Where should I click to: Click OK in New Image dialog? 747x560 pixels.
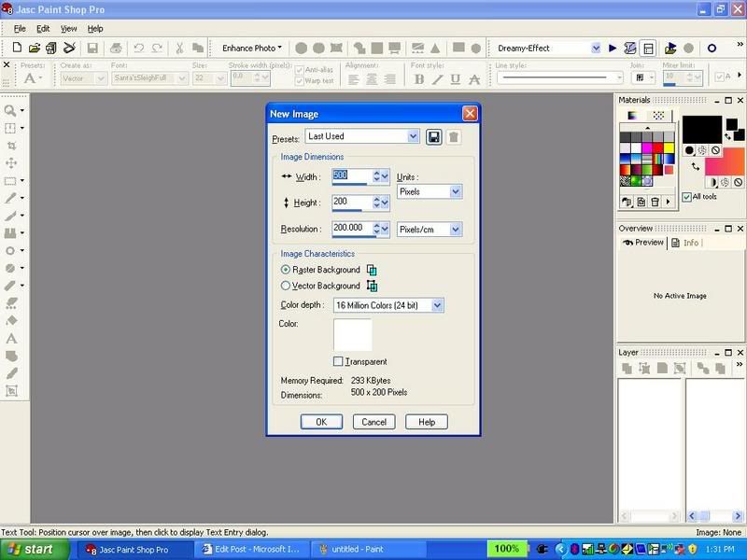point(321,422)
